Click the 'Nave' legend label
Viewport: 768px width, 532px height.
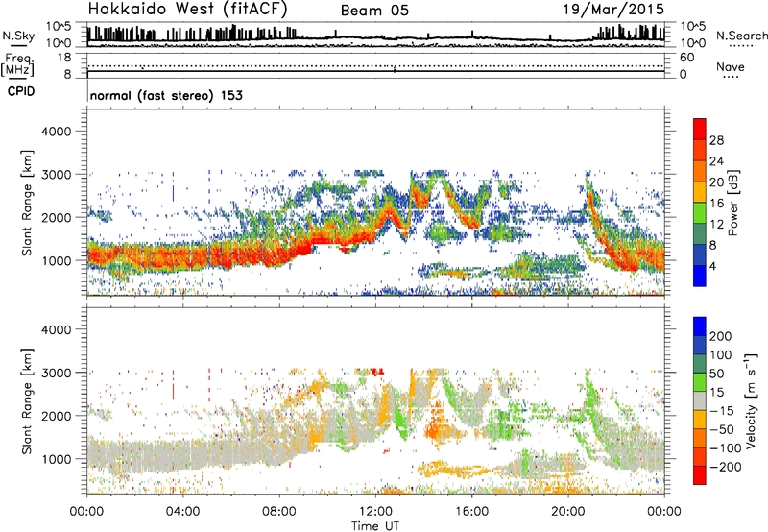[x=731, y=67]
